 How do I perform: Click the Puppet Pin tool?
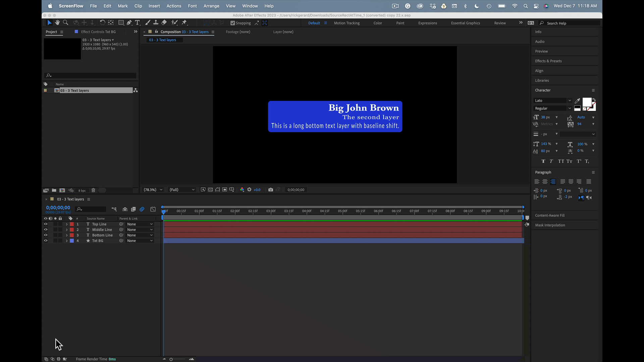coord(184,22)
